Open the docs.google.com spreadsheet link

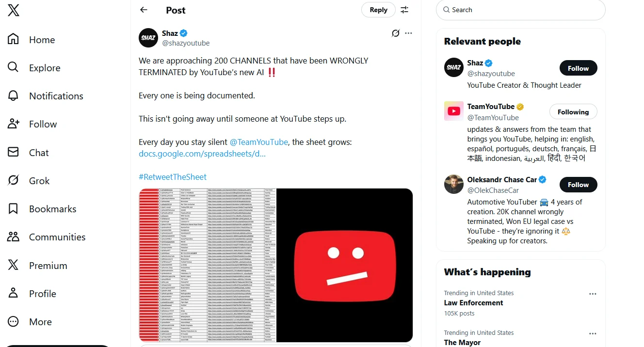[202, 154]
